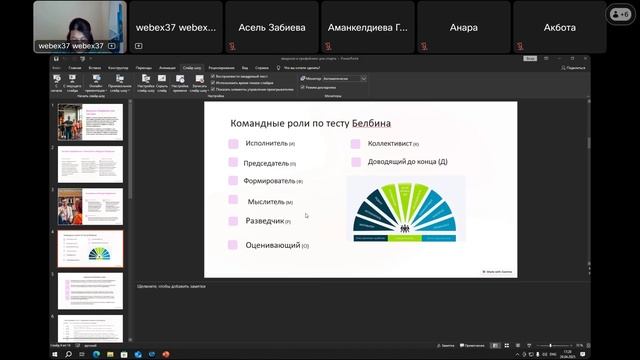
Task: Open Monitor selection dropdown
Action: 344,78
